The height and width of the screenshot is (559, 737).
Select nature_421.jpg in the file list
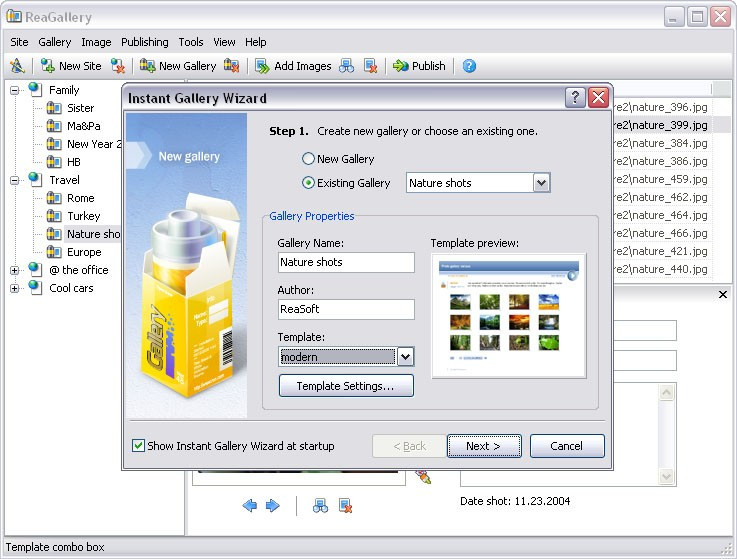(x=661, y=251)
